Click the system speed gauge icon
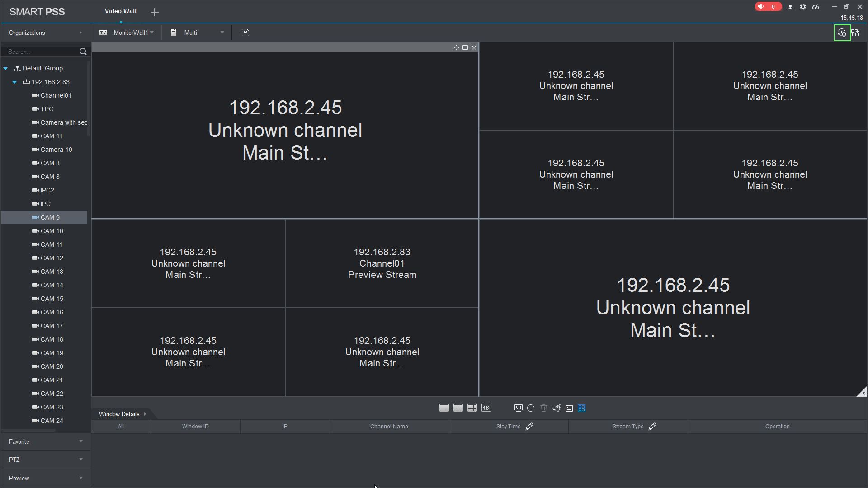The height and width of the screenshot is (488, 868). click(816, 7)
